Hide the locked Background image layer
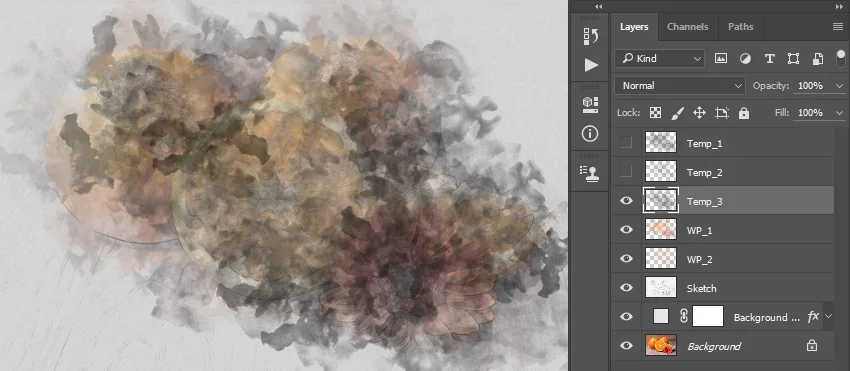This screenshot has height=371, width=850. point(626,346)
